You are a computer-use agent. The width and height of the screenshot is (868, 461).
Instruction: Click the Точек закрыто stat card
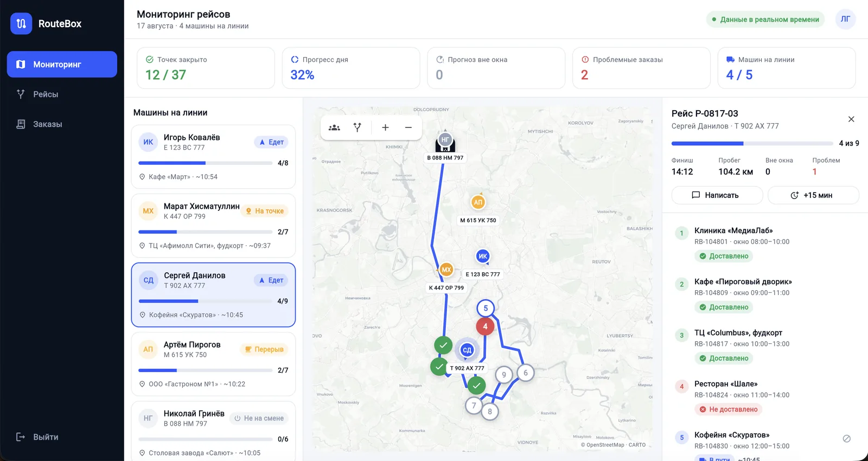[206, 68]
